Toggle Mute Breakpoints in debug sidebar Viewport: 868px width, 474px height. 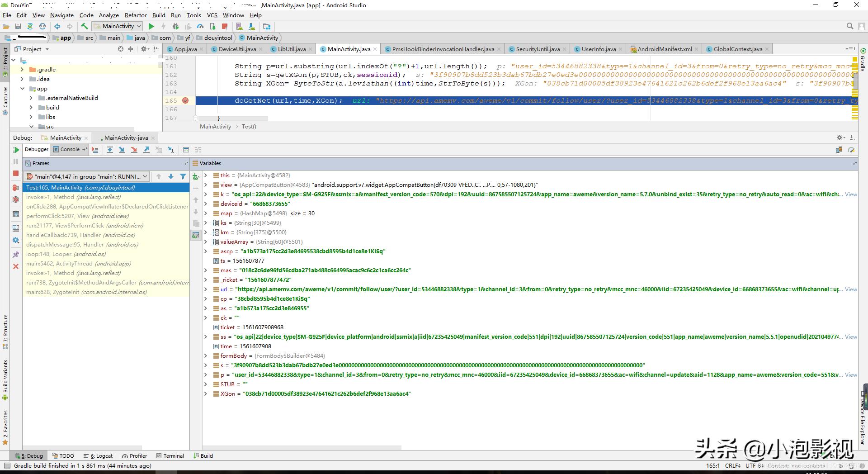pos(16,199)
